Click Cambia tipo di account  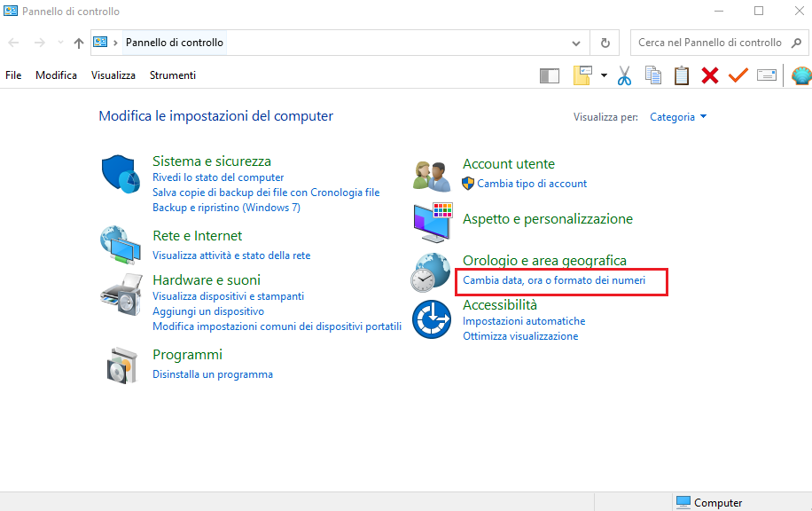[532, 184]
